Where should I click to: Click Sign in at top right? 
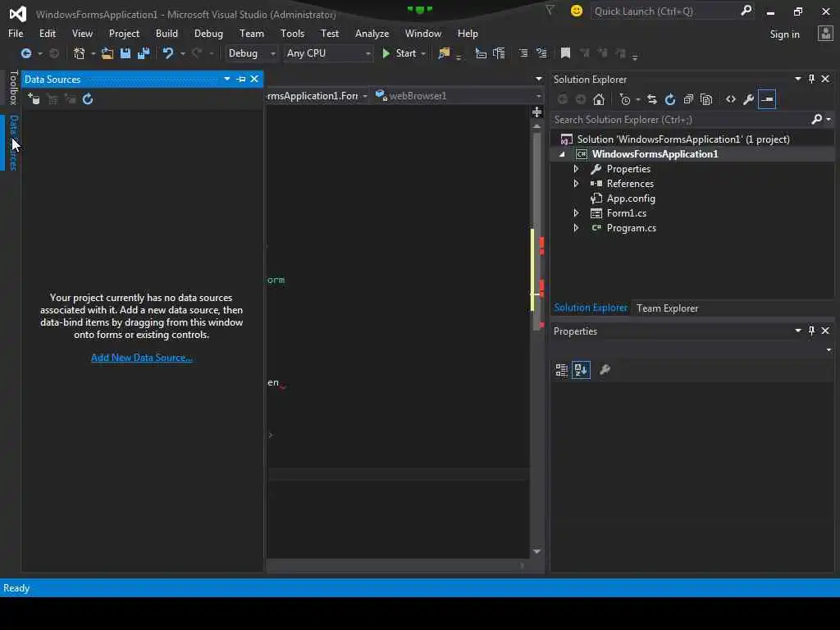coord(784,34)
